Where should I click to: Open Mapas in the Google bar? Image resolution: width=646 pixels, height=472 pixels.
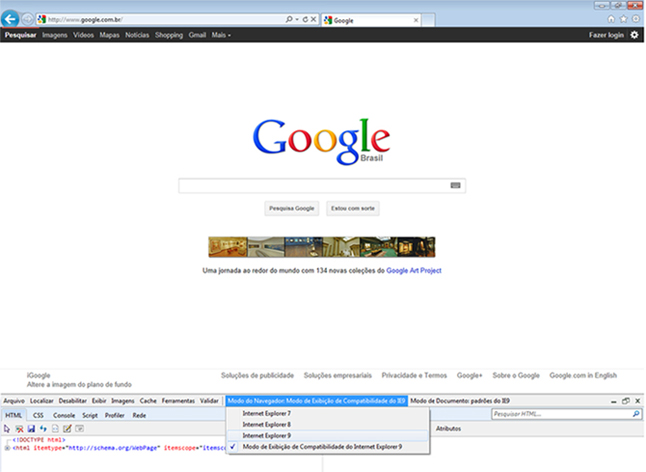(x=109, y=35)
